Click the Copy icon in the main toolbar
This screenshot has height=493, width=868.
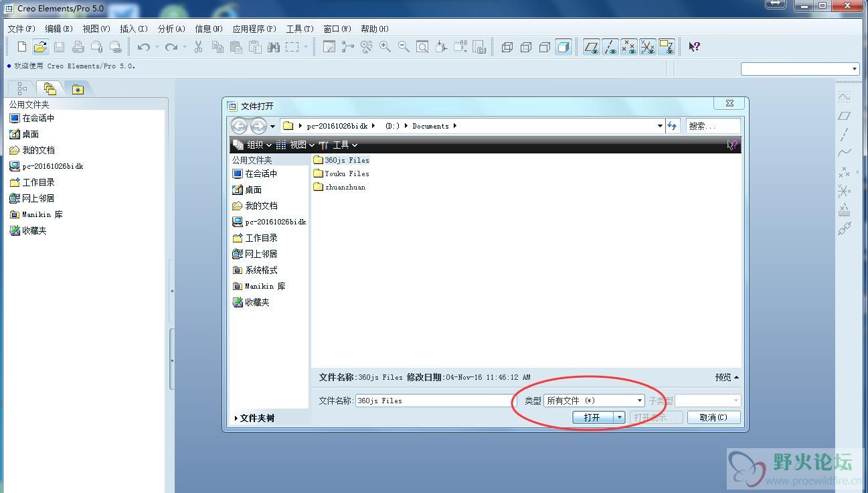click(218, 47)
